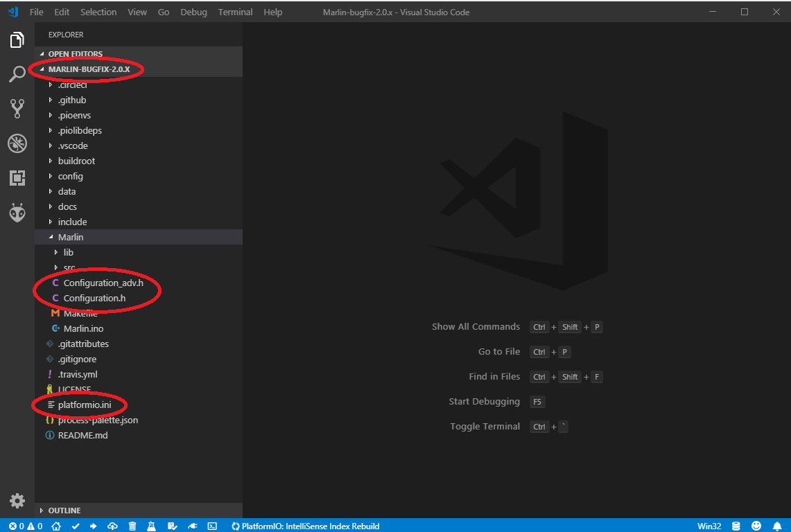Image resolution: width=791 pixels, height=532 pixels.
Task: Expand the lib folder under Marlin
Action: point(139,252)
